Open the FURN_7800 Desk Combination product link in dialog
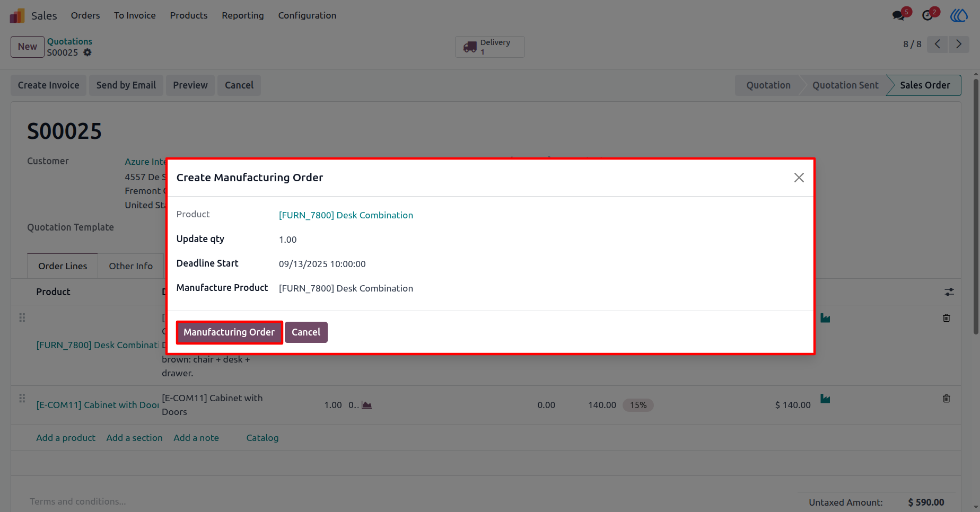 point(346,215)
